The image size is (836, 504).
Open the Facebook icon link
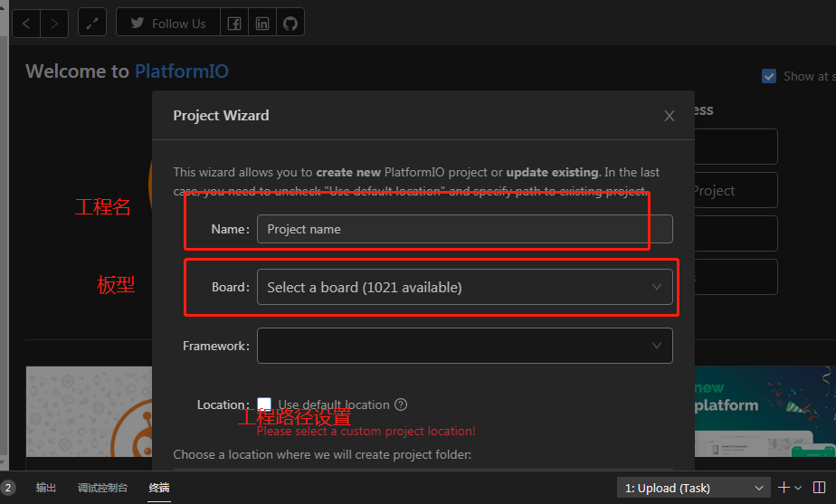234,23
